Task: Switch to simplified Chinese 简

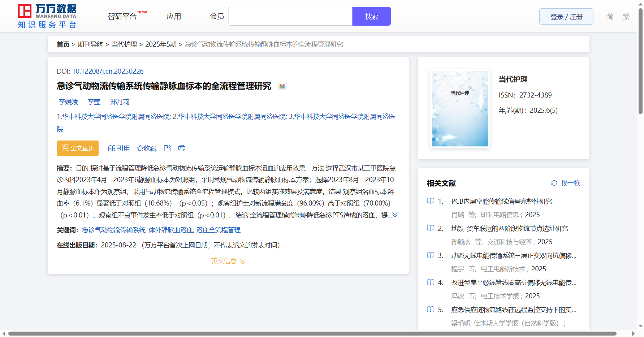Action: [610, 17]
